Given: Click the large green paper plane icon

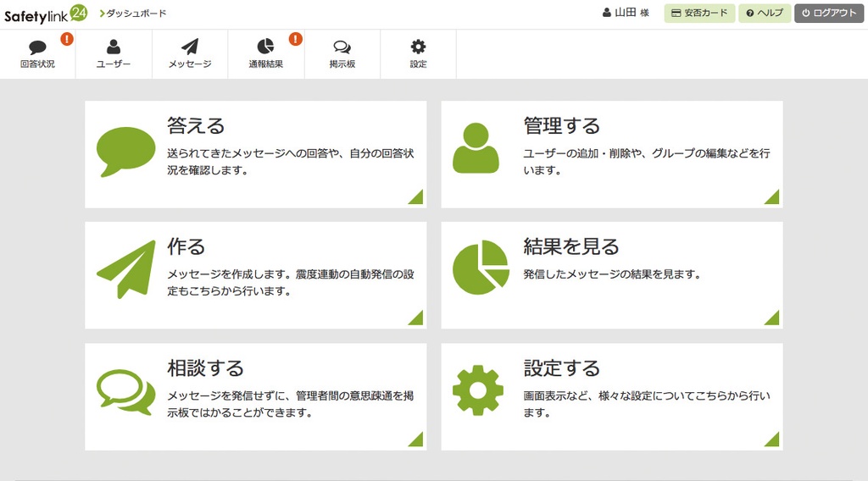Looking at the screenshot, I should point(126,269).
